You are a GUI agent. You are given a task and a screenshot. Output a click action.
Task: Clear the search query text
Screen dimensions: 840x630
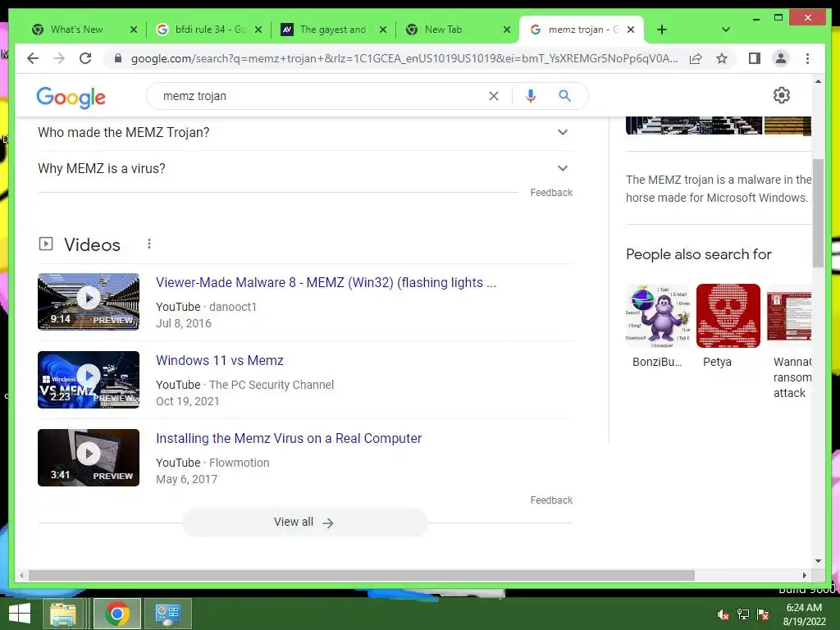coord(493,96)
